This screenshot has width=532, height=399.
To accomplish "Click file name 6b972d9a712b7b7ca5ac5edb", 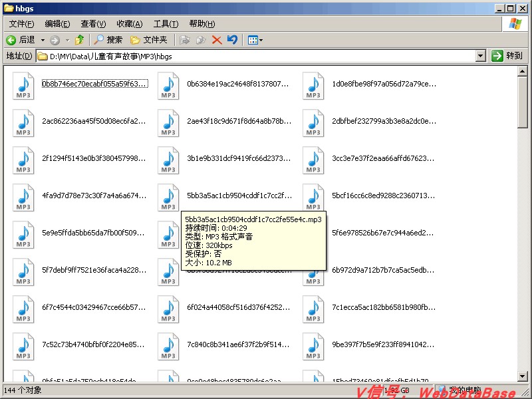I will [x=384, y=271].
